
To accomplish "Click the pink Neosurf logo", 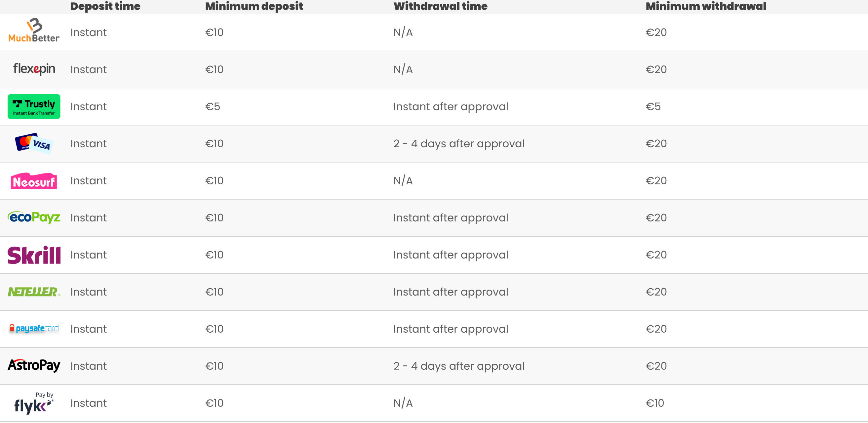I will 34,181.
